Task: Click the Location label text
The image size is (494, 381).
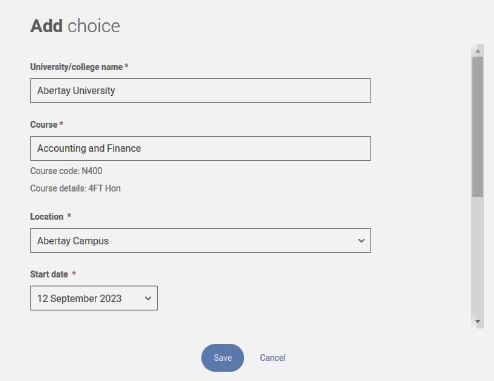Action: click(47, 217)
